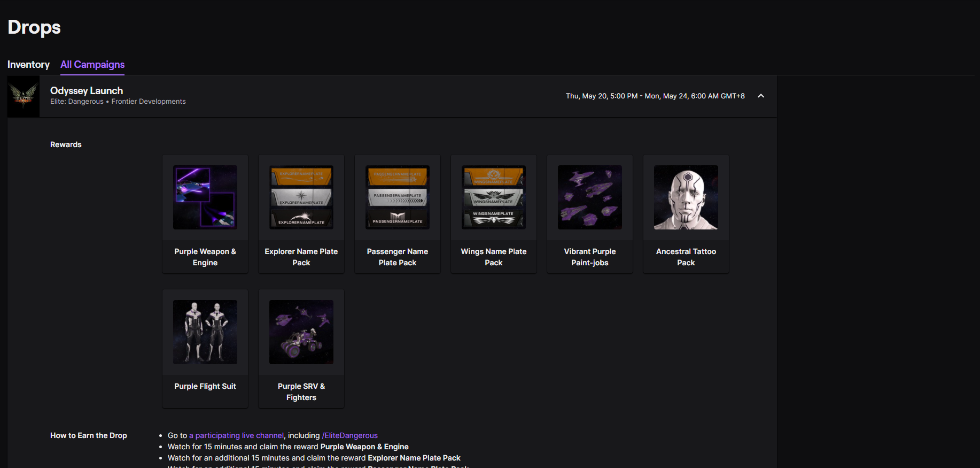Open the Wings Name Plate Pack image

click(x=494, y=197)
